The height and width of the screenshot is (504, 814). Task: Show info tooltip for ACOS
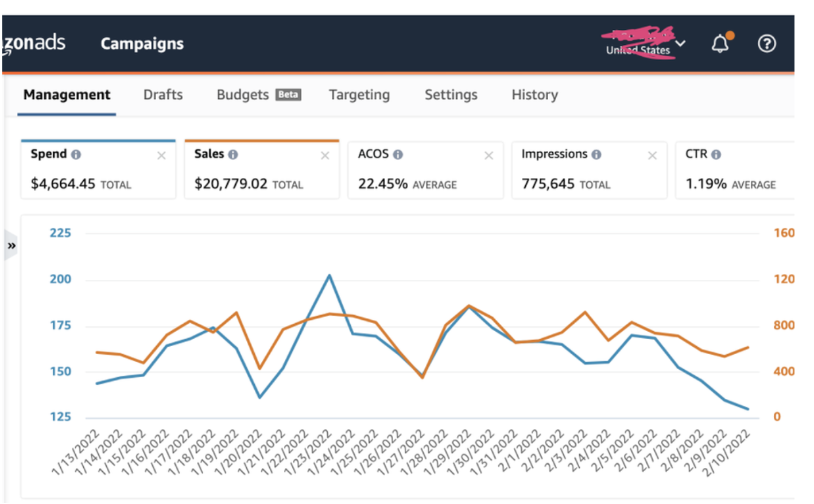point(398,154)
